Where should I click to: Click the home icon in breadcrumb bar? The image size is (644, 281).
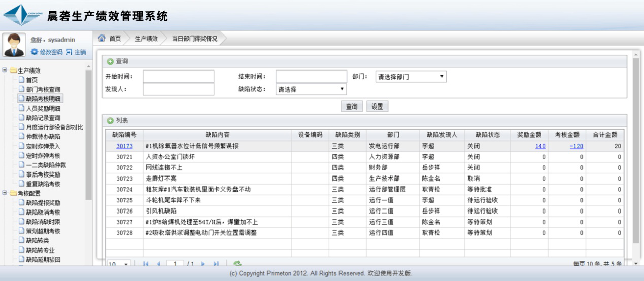[x=101, y=39]
